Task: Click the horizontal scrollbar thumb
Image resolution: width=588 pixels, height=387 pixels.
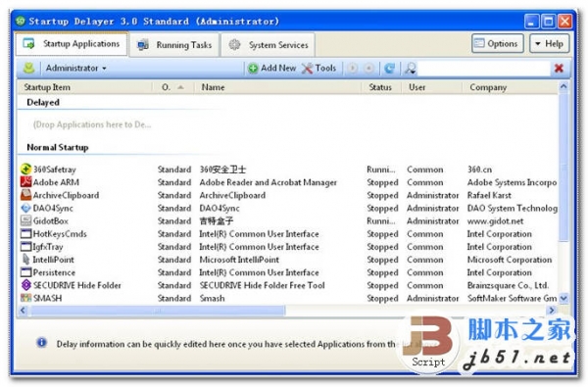Action: pos(158,311)
